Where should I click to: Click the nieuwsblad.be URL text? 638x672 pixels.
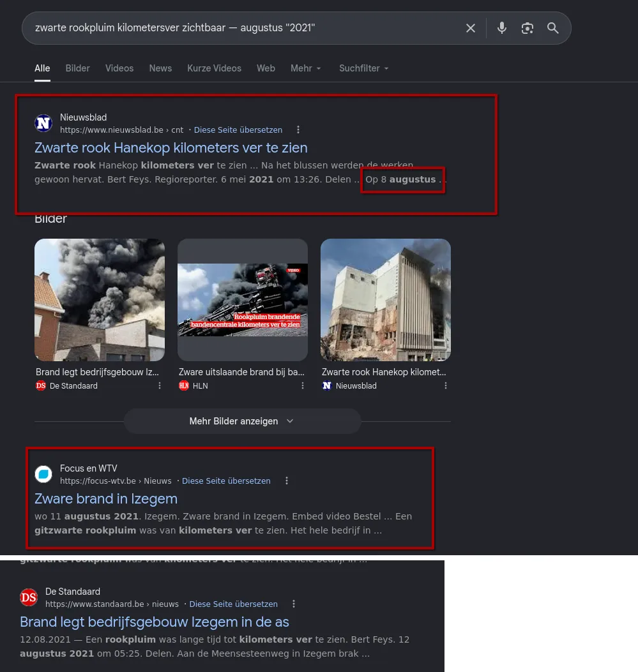tap(121, 130)
